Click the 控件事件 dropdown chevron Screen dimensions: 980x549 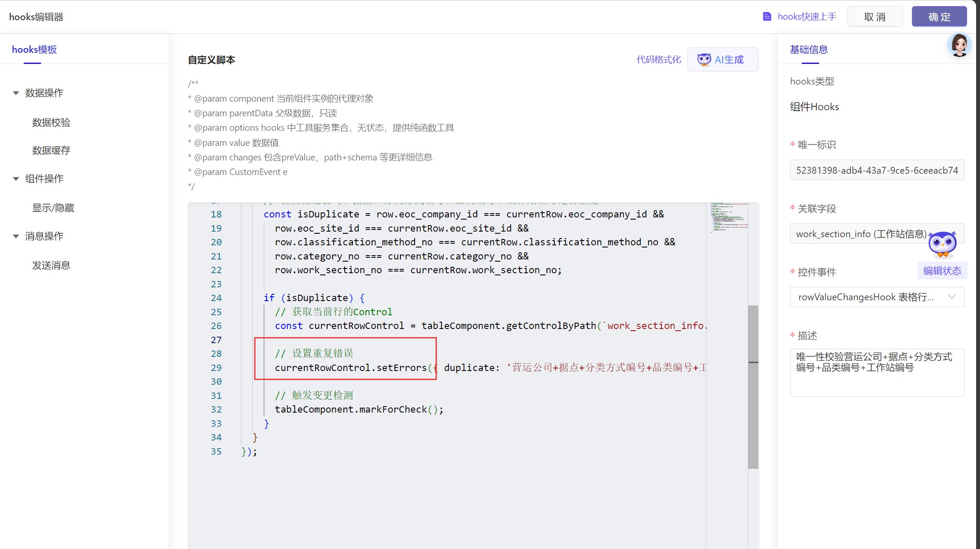[x=952, y=297]
